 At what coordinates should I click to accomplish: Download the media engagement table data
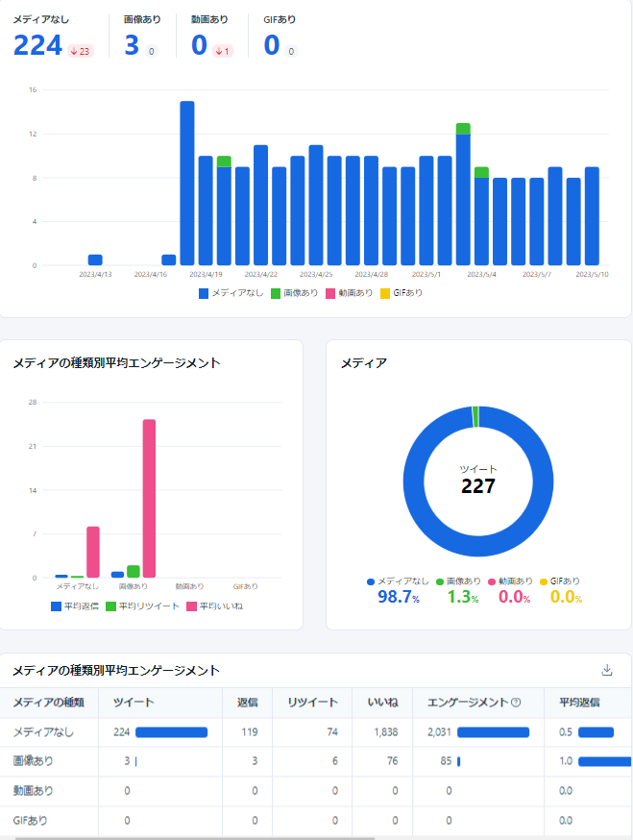click(607, 671)
